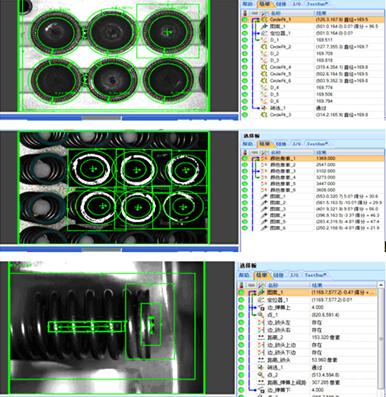Click the vertical scrollbar thumb in spring results

[381, 339]
